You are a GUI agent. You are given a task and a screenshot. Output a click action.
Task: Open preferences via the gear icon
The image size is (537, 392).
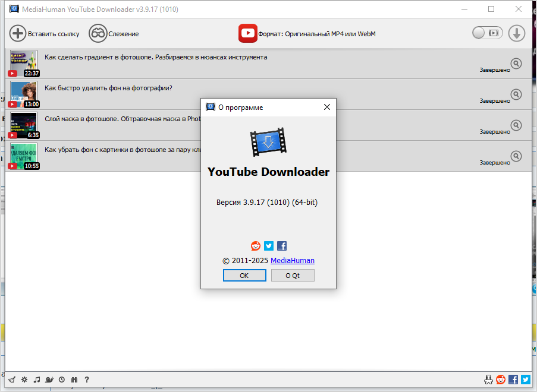(24, 380)
